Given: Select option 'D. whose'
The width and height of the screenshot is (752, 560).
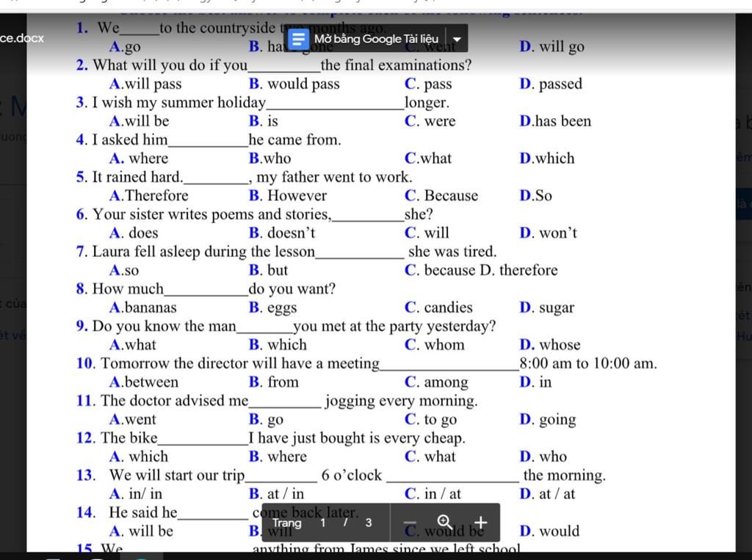Looking at the screenshot, I should tap(550, 345).
